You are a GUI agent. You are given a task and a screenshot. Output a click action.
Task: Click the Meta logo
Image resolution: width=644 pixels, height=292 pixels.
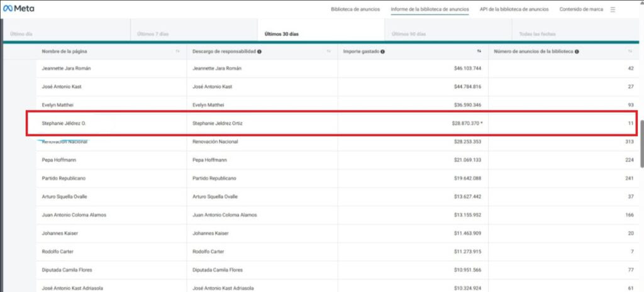pos(19,9)
